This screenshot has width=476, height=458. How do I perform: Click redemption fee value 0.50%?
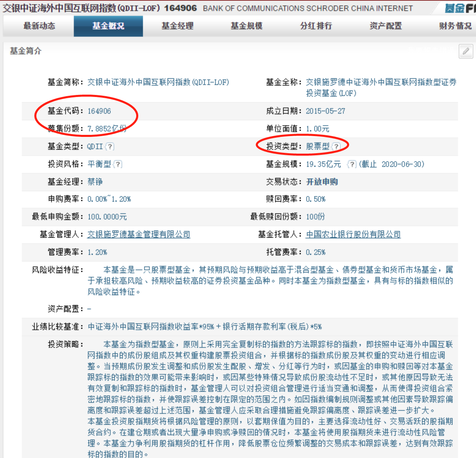click(x=316, y=199)
